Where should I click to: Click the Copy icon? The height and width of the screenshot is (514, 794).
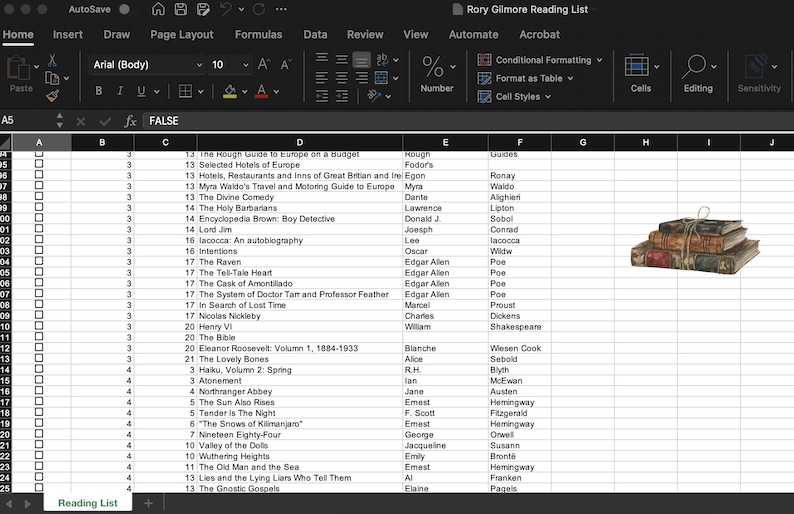(x=52, y=78)
